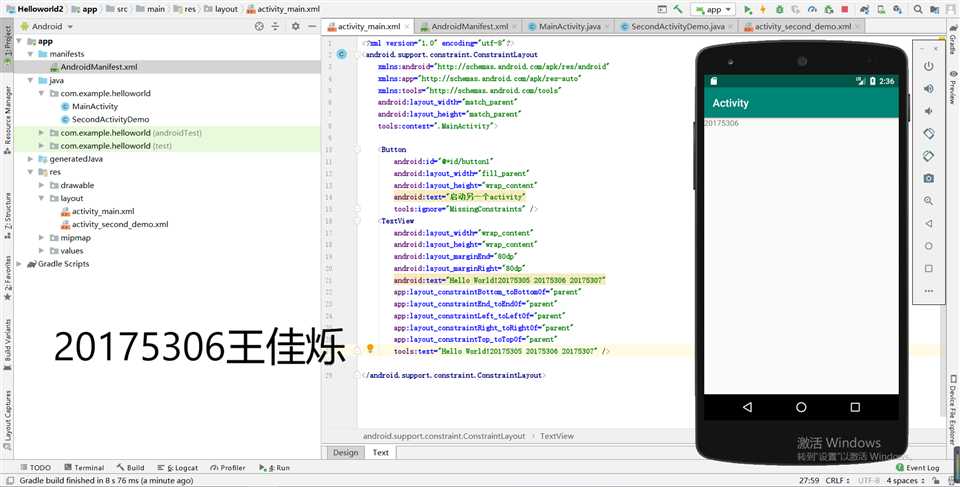Open the Search Everywhere magnifier icon
The image size is (960, 487).
918,9
